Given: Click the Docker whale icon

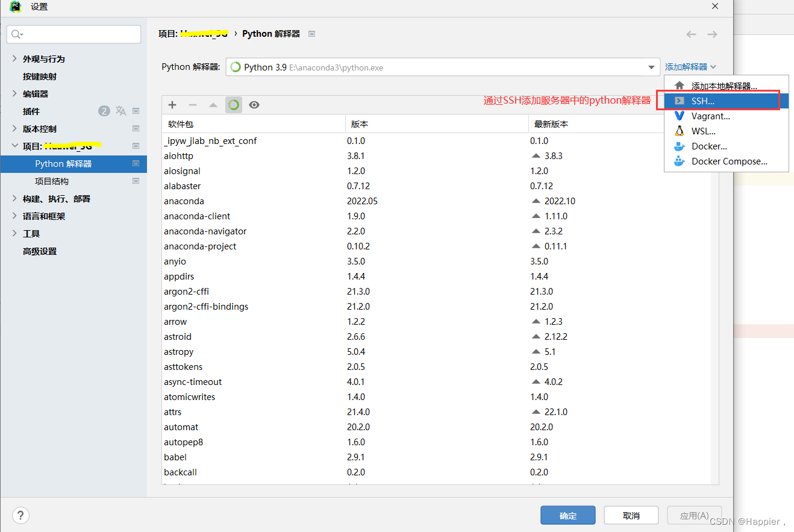Looking at the screenshot, I should [x=680, y=146].
